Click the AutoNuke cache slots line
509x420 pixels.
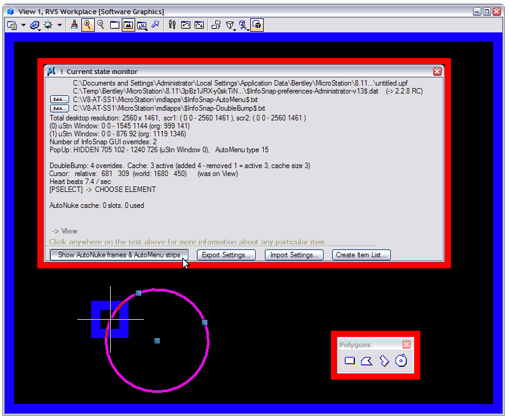(x=97, y=205)
